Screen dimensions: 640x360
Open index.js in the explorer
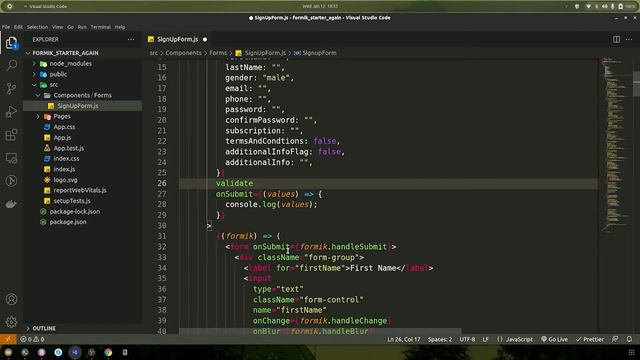[x=83, y=169]
